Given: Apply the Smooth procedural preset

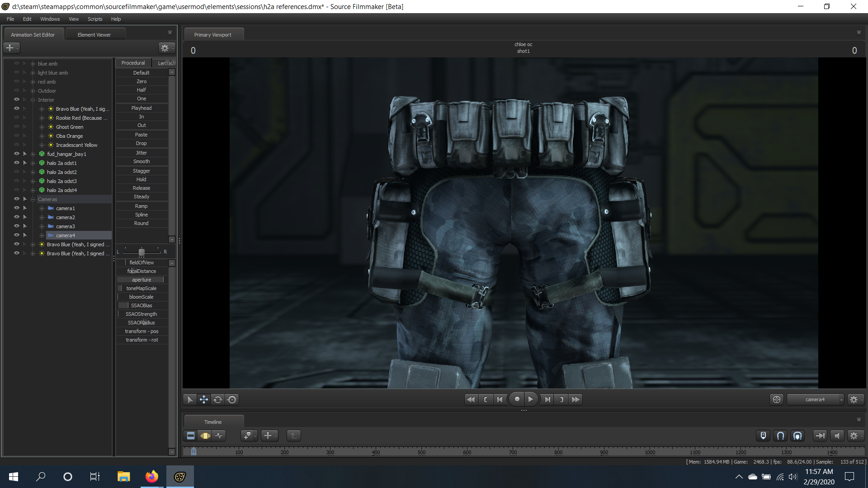Looking at the screenshot, I should [142, 161].
